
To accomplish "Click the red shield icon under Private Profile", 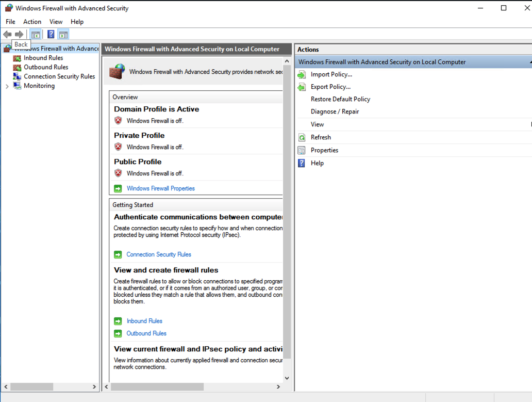I will click(118, 147).
